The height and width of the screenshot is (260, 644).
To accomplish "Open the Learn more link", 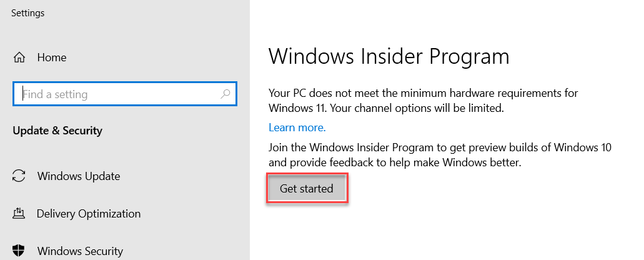I will tap(297, 127).
